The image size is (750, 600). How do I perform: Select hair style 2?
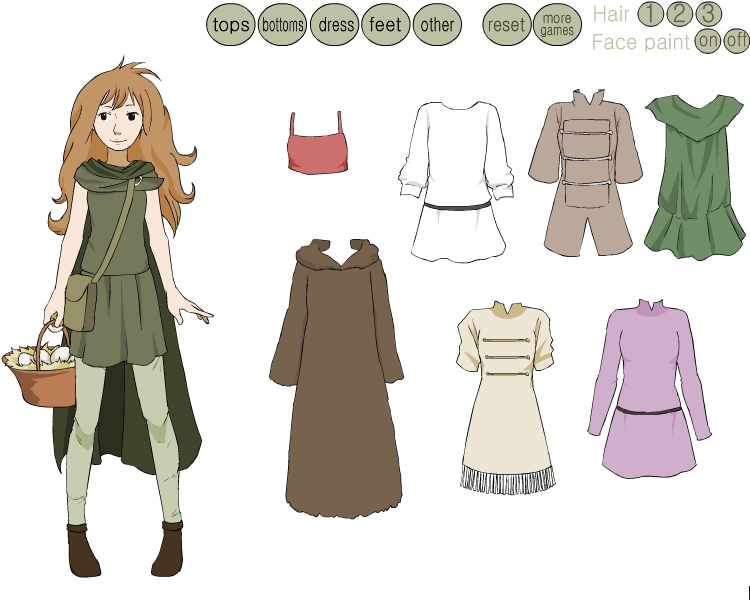pos(679,14)
